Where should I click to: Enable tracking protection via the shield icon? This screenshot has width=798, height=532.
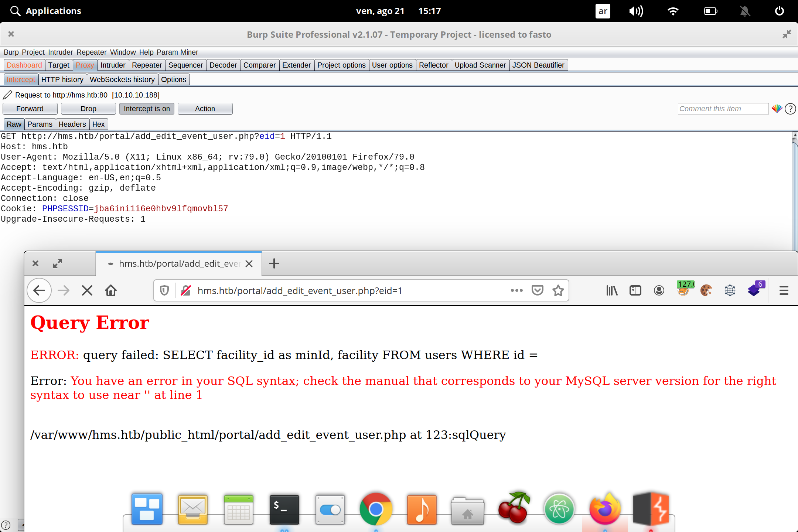coord(164,290)
